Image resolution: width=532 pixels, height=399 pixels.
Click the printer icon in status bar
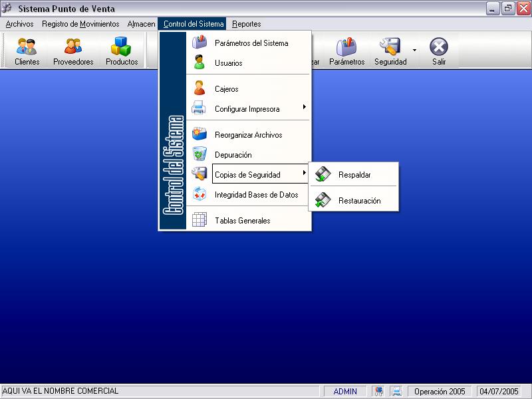click(396, 392)
